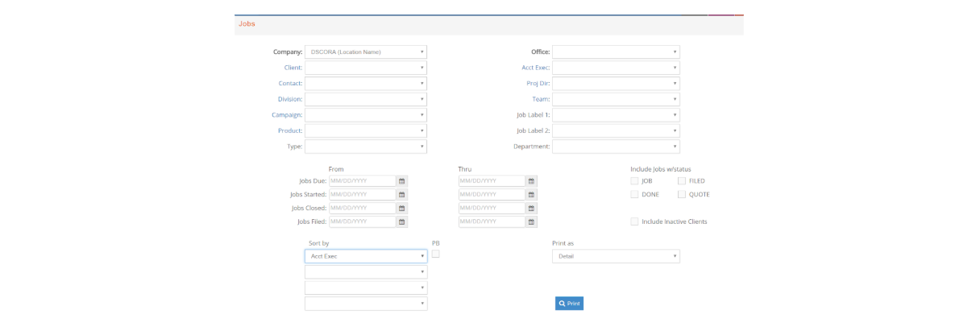This screenshot has height=331, width=980.
Task: Click the Client field label link
Action: tap(293, 68)
